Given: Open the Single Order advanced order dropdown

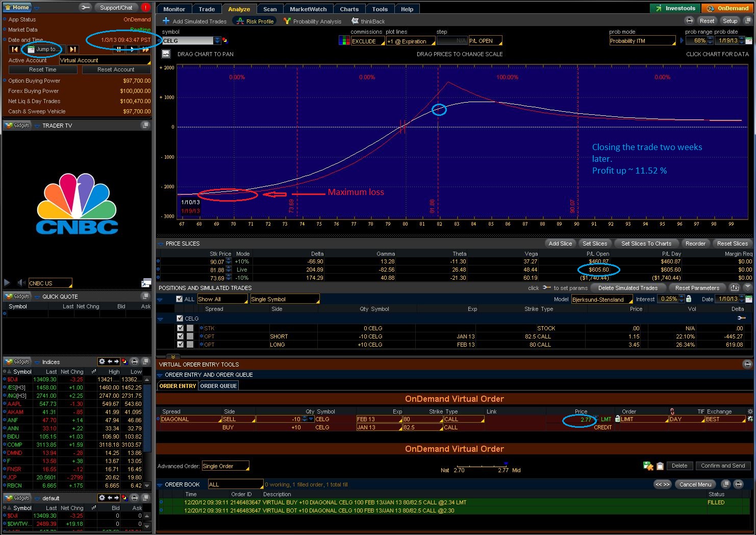Looking at the screenshot, I should pos(225,466).
